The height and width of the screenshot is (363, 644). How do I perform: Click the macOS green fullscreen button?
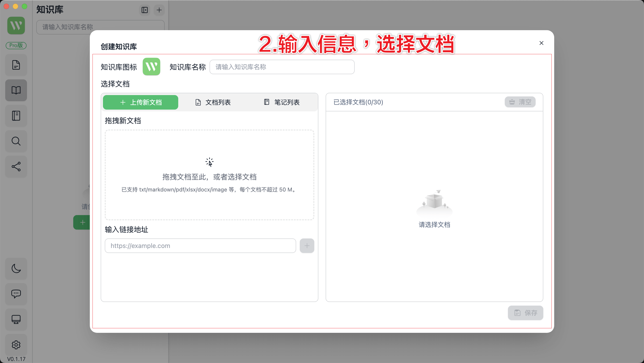(x=24, y=7)
